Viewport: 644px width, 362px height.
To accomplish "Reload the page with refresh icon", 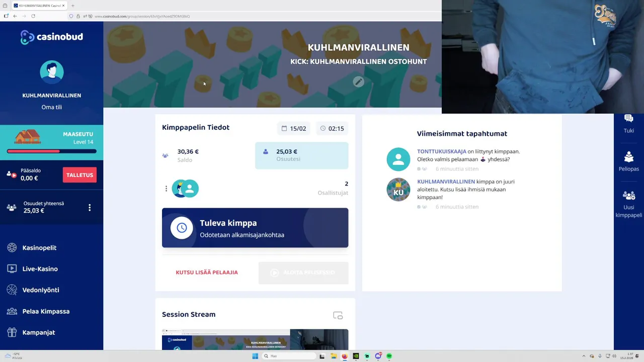I will point(33,16).
